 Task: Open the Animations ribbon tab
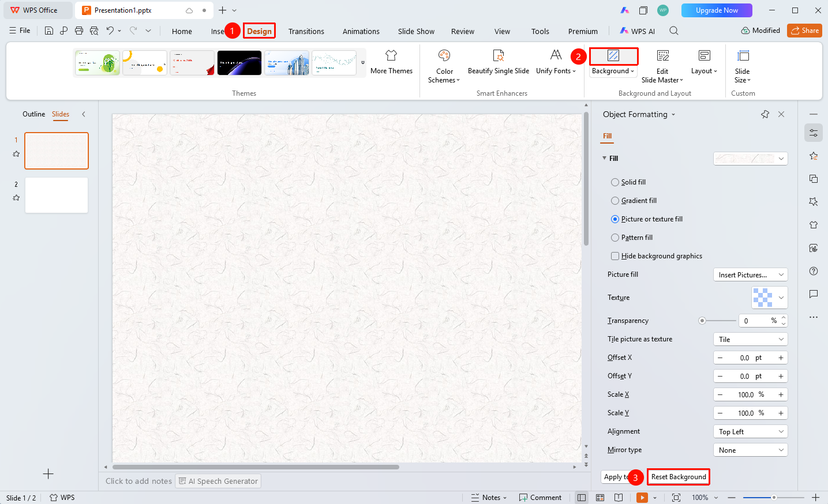pyautogui.click(x=361, y=31)
